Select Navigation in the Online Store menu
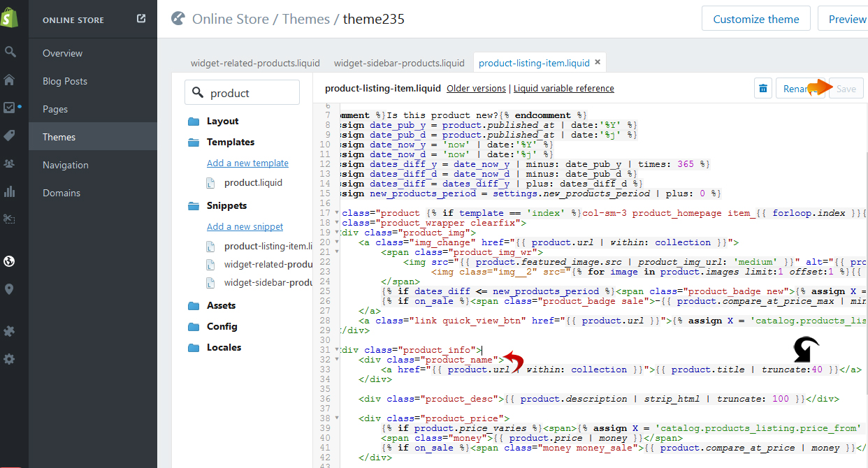Screen dimensions: 868x468 click(66, 165)
